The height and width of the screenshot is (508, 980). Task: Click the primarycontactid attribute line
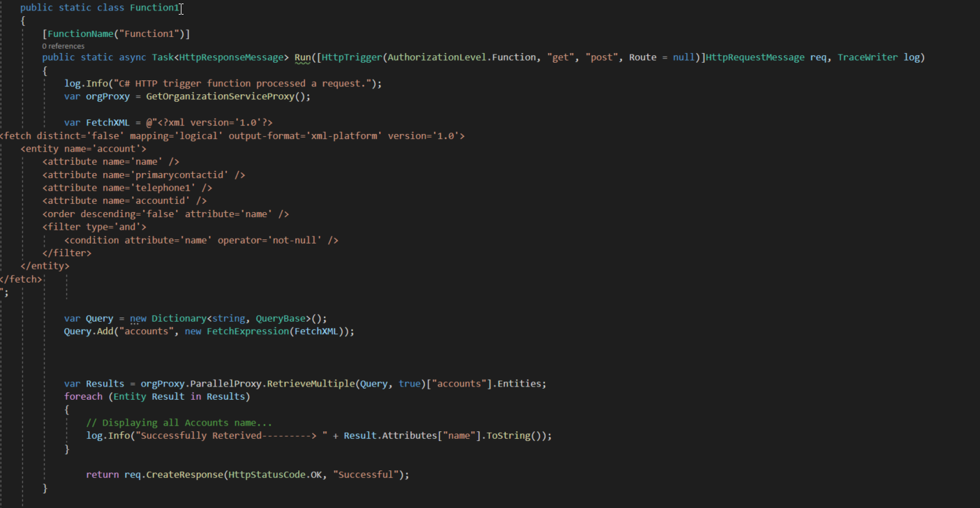[144, 175]
